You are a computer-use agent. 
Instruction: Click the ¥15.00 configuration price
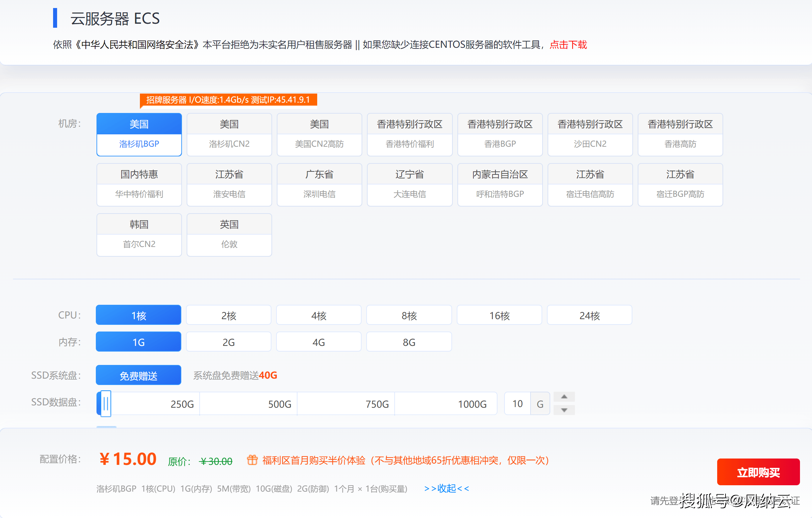click(128, 459)
